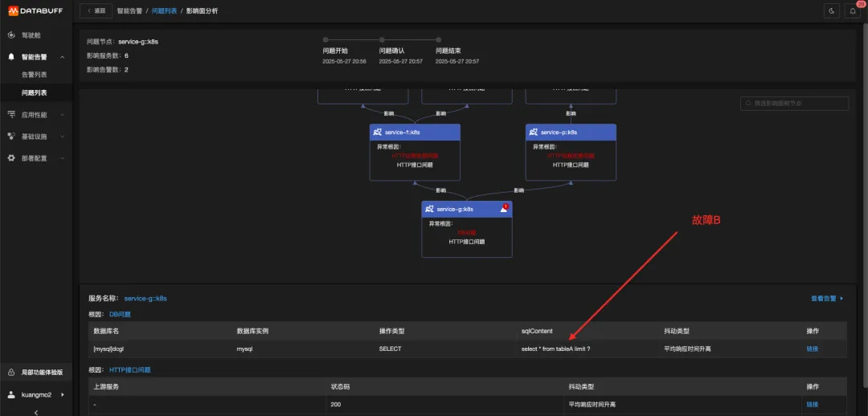This screenshot has width=868, height=416.
Task: Click the HTTP接口问题 root cause link in details
Action: point(130,369)
